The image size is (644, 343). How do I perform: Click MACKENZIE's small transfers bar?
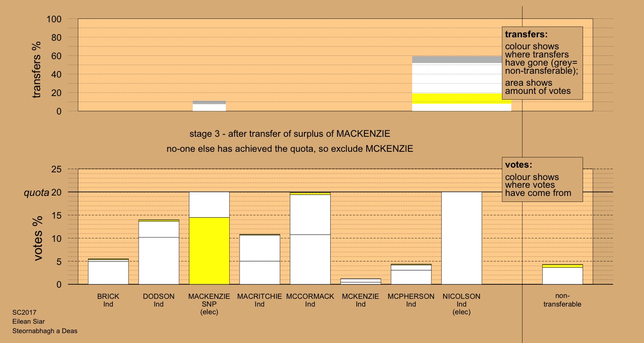210,106
